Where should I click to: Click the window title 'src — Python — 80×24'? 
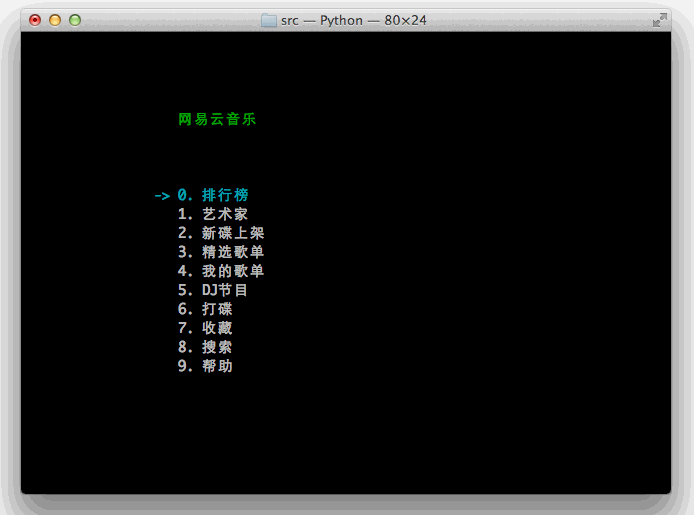[x=354, y=20]
